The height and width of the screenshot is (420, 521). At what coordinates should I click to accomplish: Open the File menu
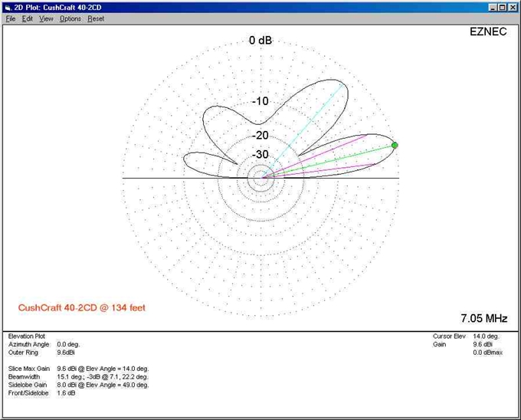pyautogui.click(x=11, y=19)
